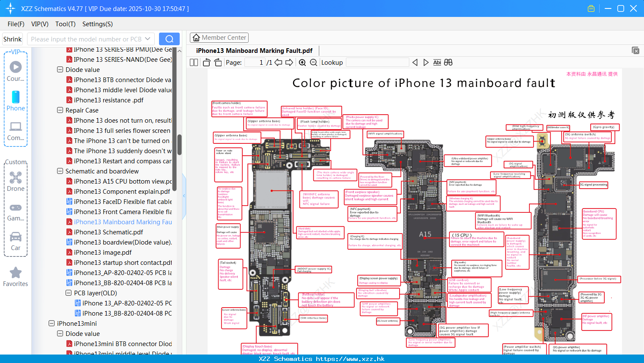
Task: Open the model number dropdown arrow
Action: click(x=148, y=39)
